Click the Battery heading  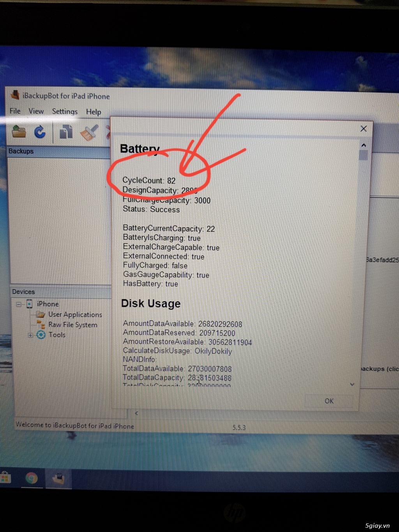tap(140, 148)
